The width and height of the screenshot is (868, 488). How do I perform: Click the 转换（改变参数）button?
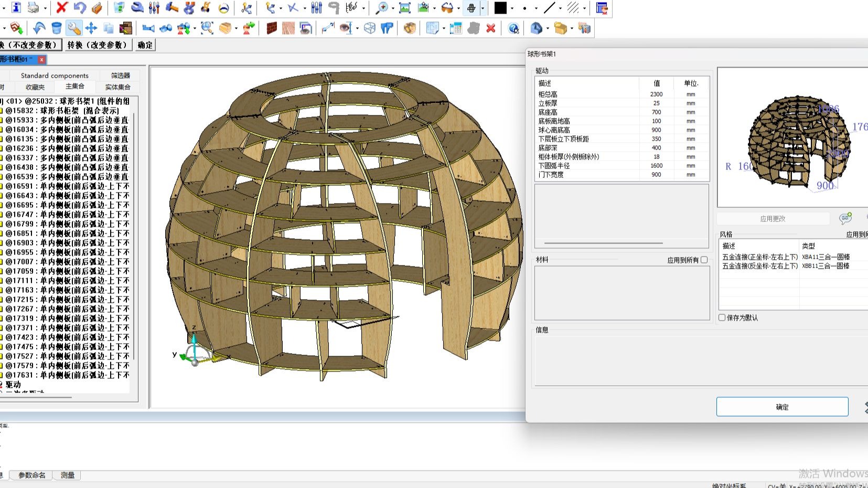[x=98, y=45]
